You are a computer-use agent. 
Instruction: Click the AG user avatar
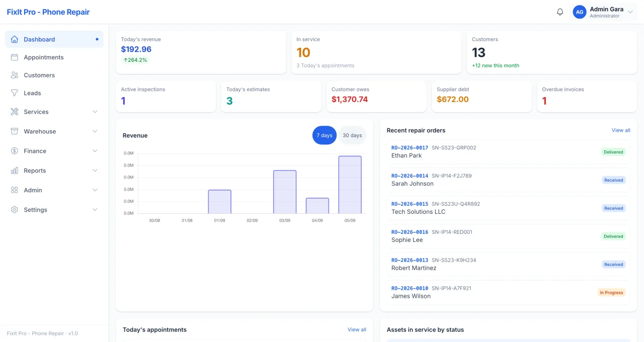580,12
